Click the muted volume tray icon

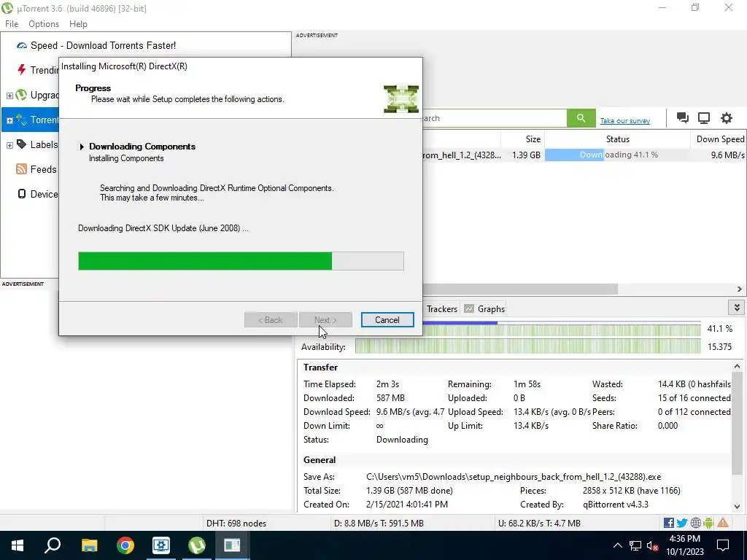(x=653, y=545)
